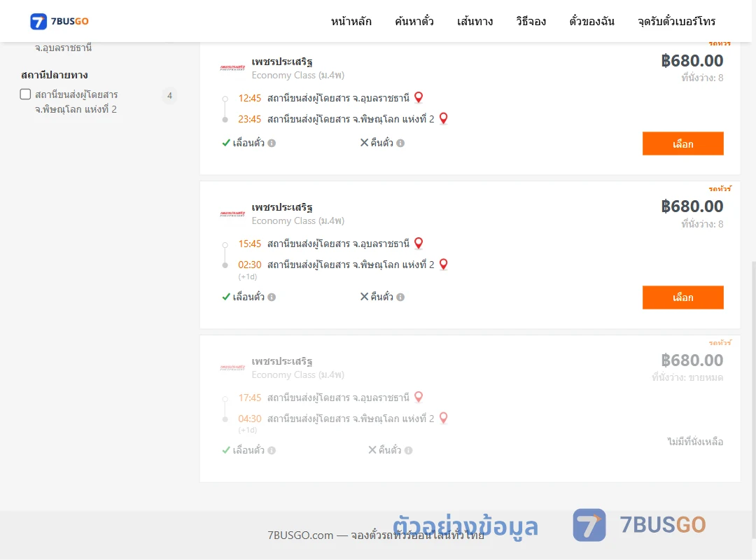Show map pin for 02:30 Phitsanulok arrival station
The height and width of the screenshot is (560, 756).
444,264
